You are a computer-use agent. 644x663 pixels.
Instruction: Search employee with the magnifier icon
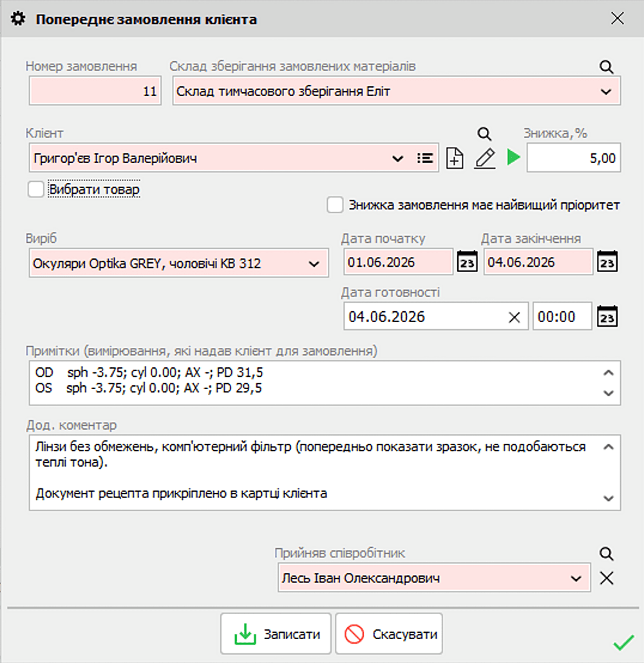(607, 553)
